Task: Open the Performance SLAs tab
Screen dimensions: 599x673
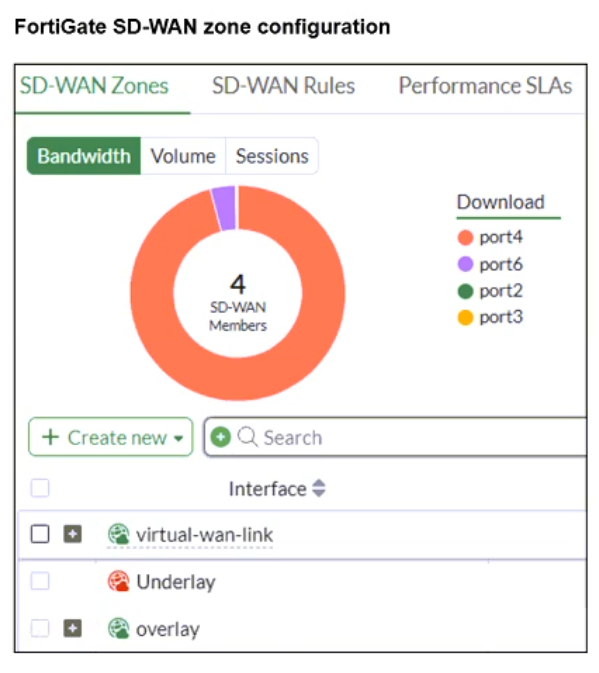Action: tap(485, 85)
